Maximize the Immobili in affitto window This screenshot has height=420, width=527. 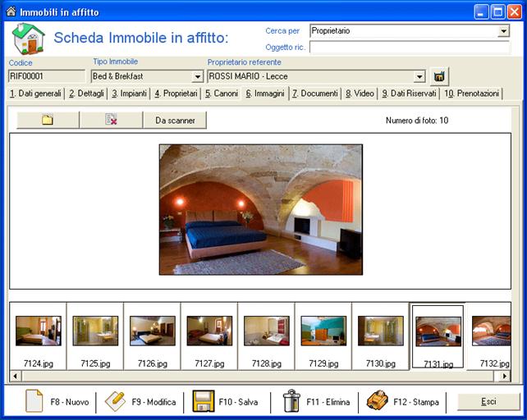[x=497, y=12]
